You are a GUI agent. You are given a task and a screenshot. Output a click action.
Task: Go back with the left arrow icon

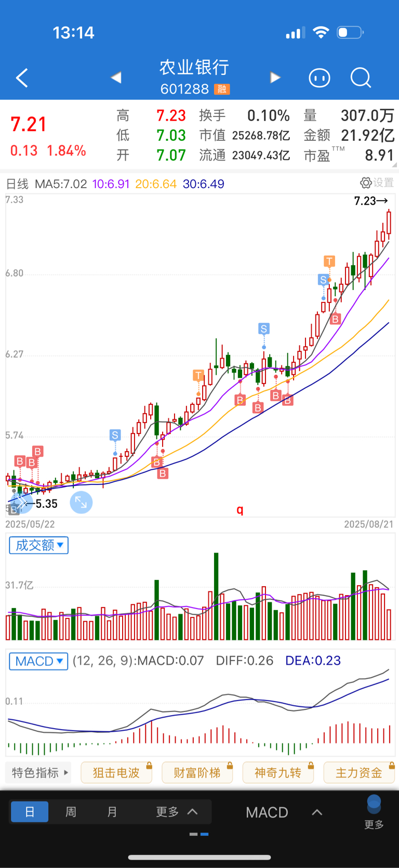coord(22,78)
